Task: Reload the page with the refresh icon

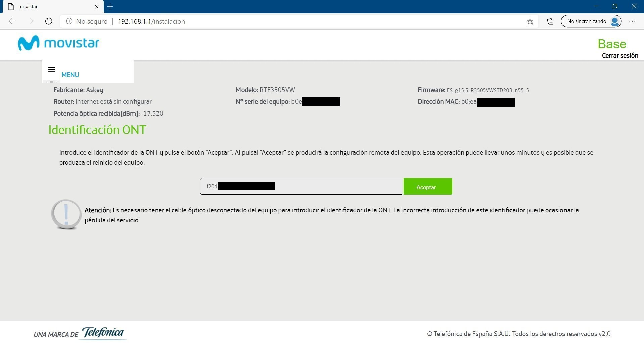Action: pos(49,21)
